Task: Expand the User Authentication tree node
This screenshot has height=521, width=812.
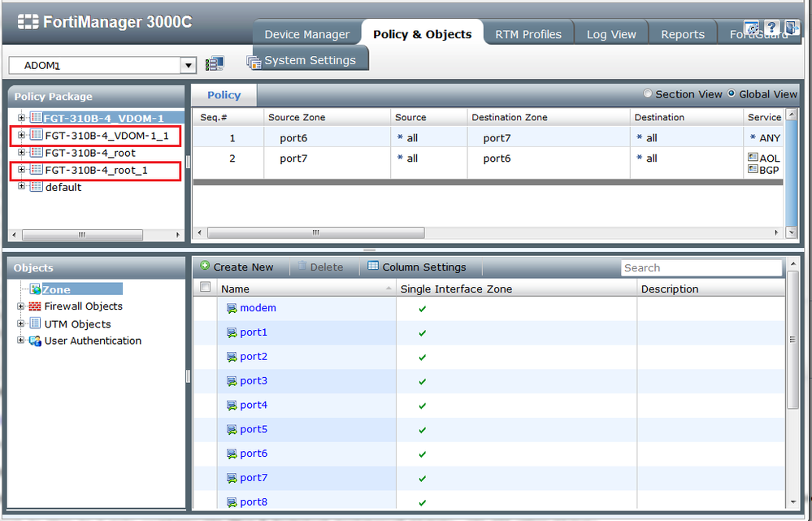Action: 20,341
